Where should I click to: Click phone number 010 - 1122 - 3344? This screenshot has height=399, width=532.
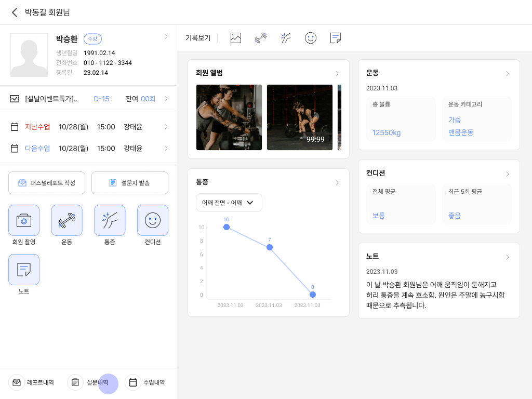click(x=108, y=63)
